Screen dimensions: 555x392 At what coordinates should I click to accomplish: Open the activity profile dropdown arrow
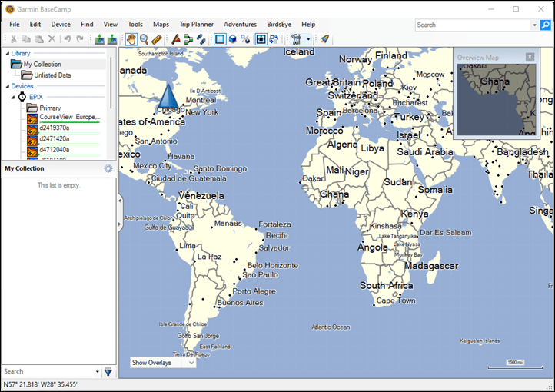[308, 39]
